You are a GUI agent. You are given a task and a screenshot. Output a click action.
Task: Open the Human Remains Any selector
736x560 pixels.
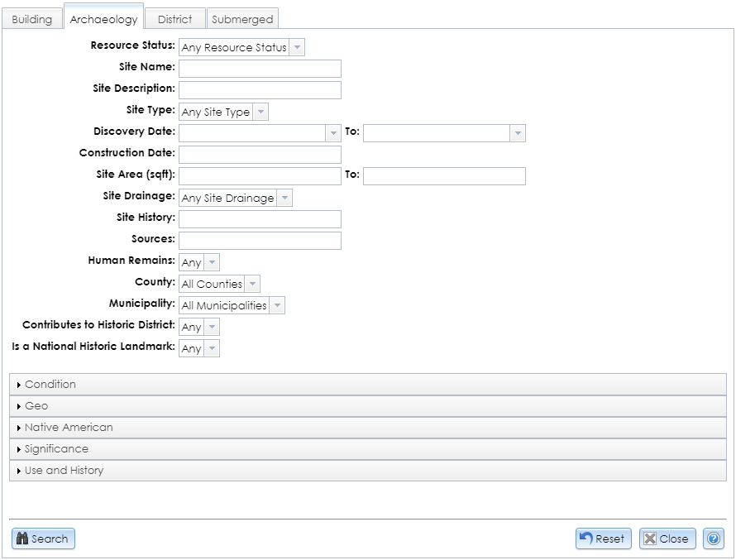pos(211,261)
